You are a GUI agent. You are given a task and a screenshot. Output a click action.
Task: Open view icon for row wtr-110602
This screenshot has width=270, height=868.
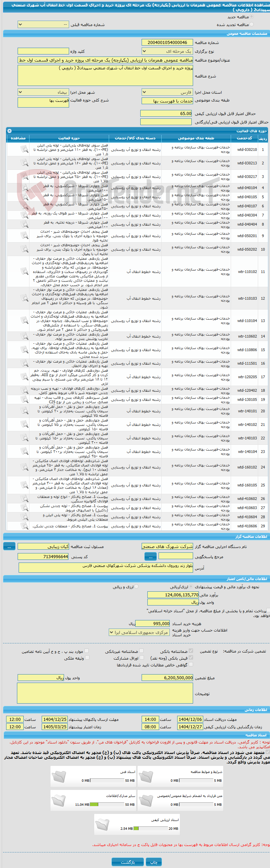click(x=24, y=336)
